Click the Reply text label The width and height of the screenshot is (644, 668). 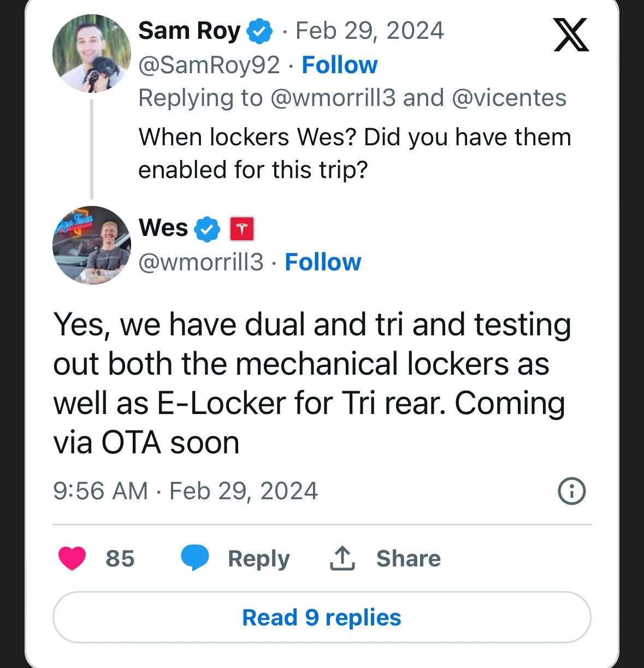259,559
